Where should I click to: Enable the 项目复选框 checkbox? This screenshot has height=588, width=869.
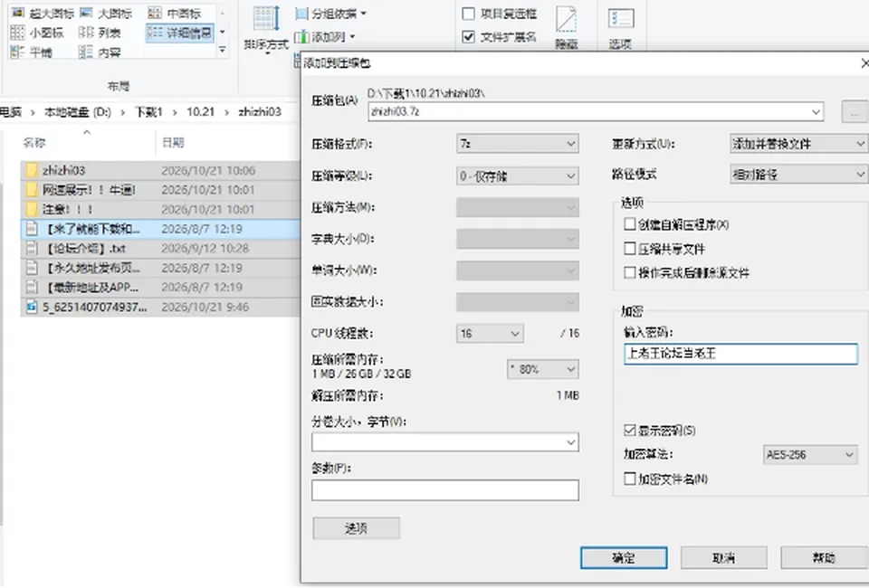click(x=468, y=14)
